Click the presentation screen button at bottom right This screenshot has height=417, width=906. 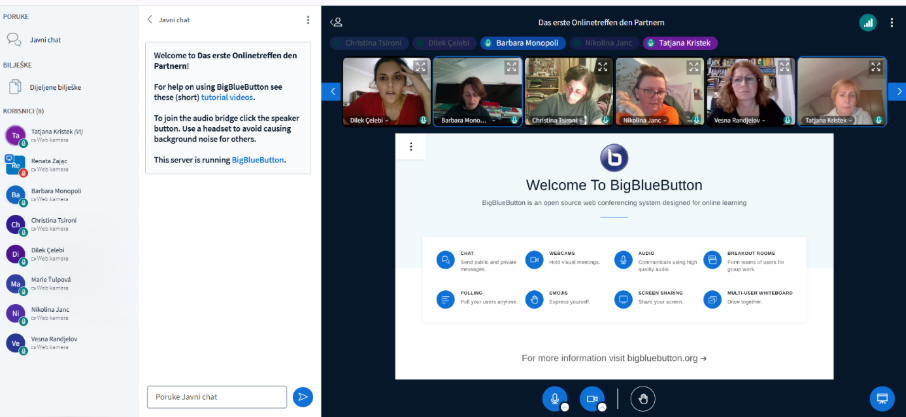[881, 398]
